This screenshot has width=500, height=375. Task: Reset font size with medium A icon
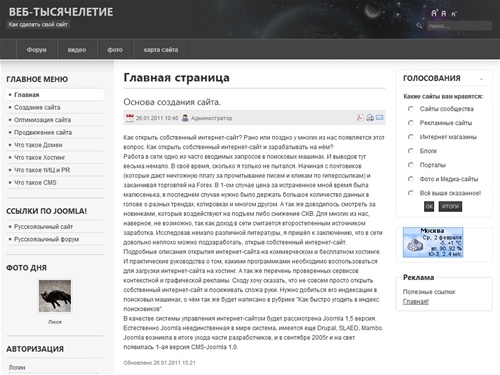[444, 13]
